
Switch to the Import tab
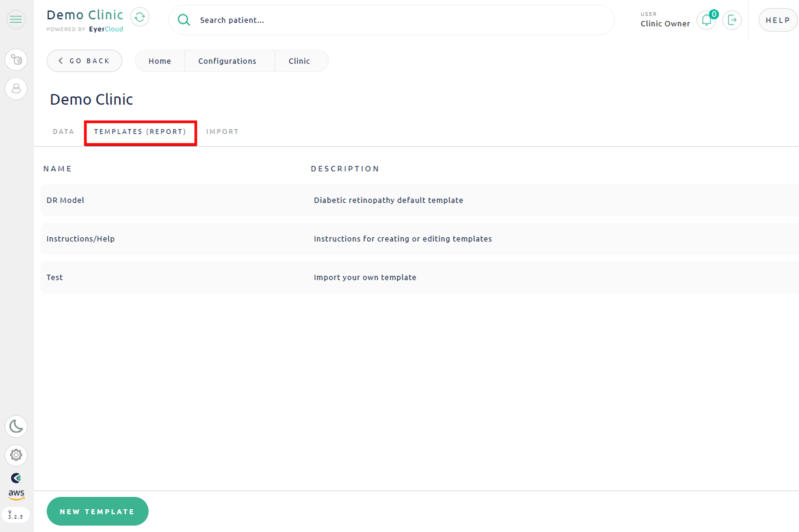[222, 132]
